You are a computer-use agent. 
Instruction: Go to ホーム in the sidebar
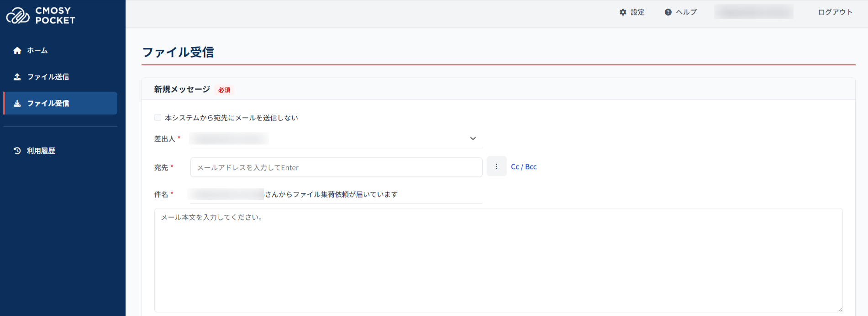coord(37,51)
